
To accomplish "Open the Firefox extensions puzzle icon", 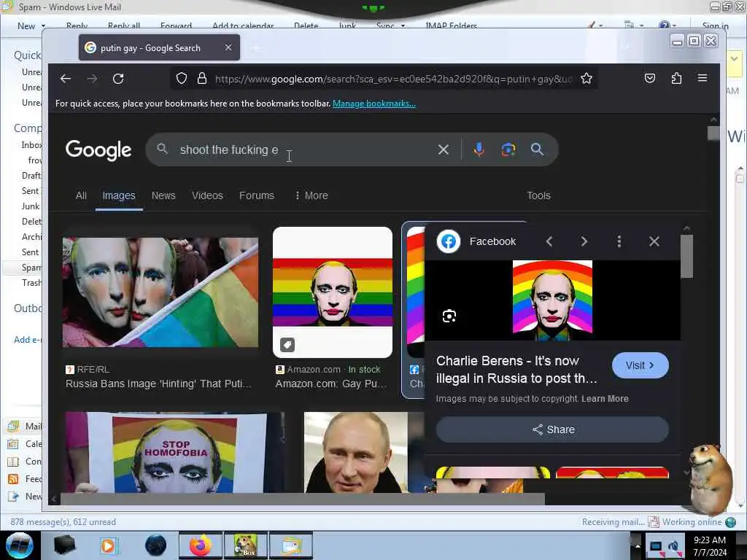I will [676, 78].
